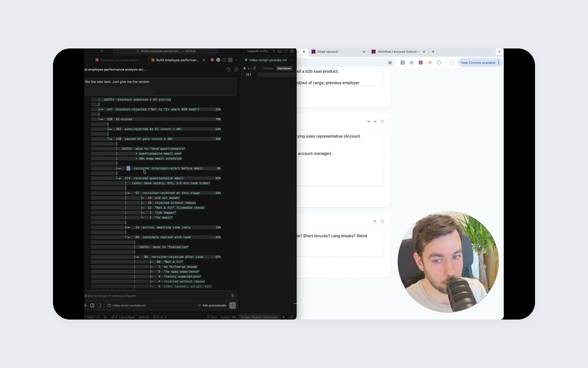Click Upgrade to Pro link
Screen dimensions: 588x368
pyautogui.click(x=257, y=51)
